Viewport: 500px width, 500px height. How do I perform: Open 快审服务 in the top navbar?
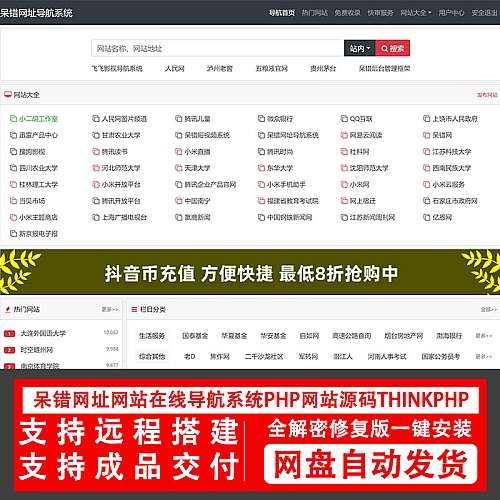pyautogui.click(x=380, y=13)
